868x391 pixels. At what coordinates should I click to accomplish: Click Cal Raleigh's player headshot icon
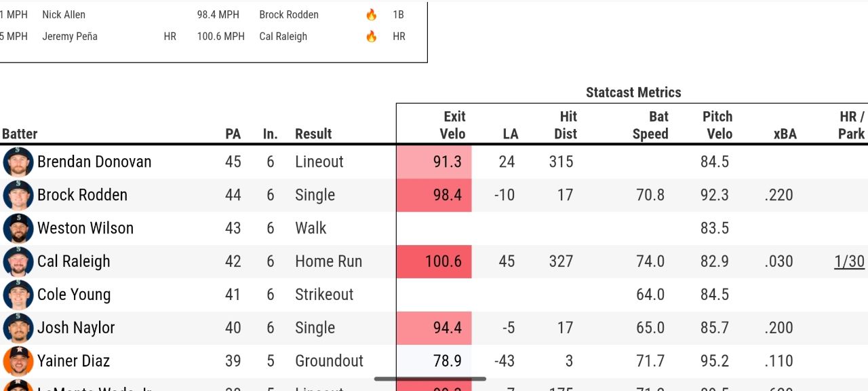18,261
